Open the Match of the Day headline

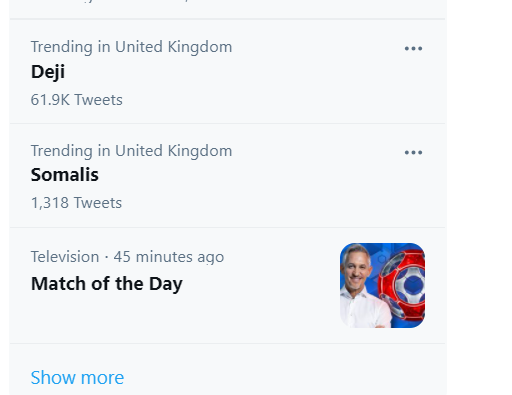click(x=107, y=284)
